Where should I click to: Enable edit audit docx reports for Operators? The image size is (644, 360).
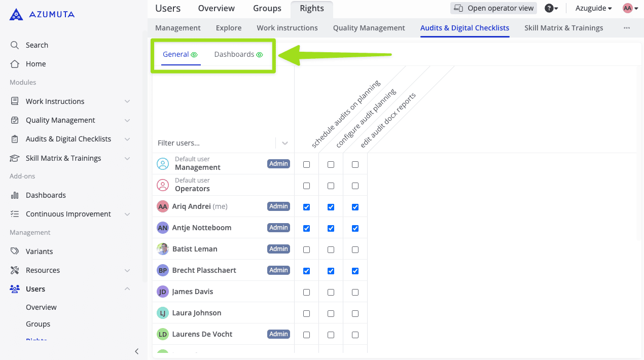pos(355,186)
